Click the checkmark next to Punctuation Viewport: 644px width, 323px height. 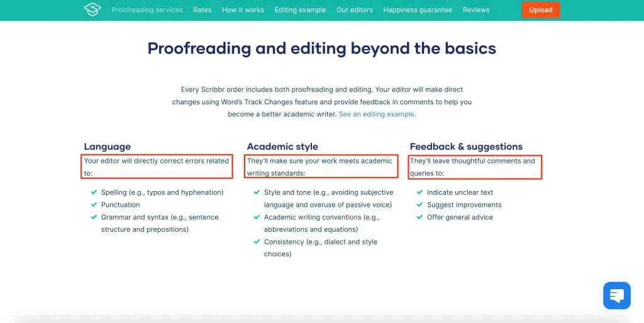(94, 205)
